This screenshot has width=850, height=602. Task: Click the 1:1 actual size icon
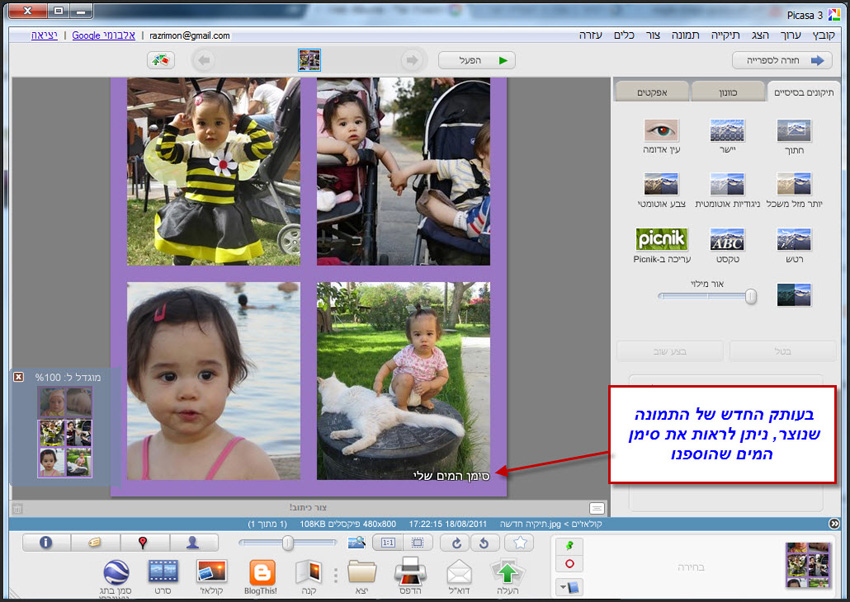tap(388, 542)
